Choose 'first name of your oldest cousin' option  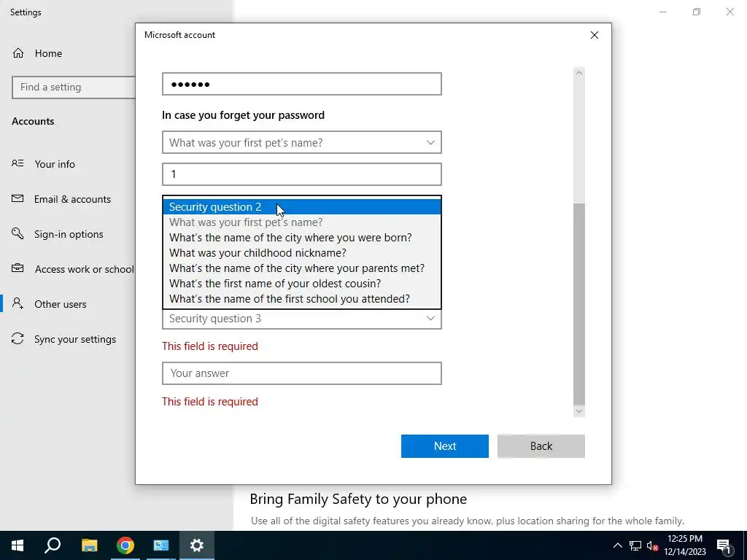pyautogui.click(x=301, y=283)
